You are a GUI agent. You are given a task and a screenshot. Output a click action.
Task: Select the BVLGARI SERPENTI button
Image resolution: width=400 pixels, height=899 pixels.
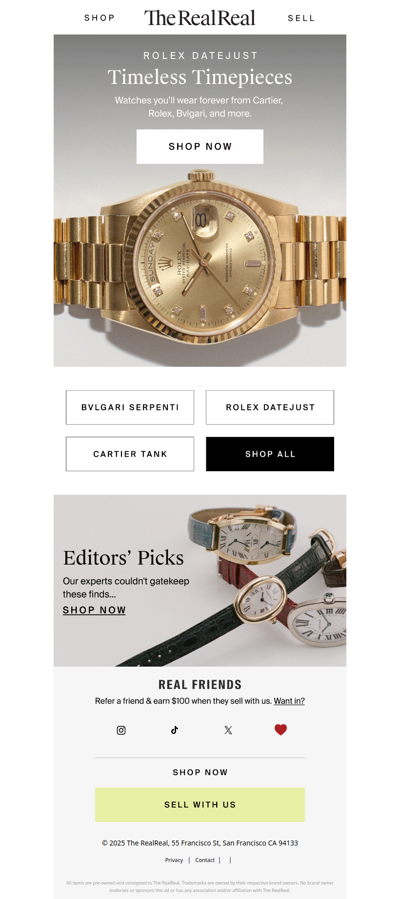click(x=130, y=407)
